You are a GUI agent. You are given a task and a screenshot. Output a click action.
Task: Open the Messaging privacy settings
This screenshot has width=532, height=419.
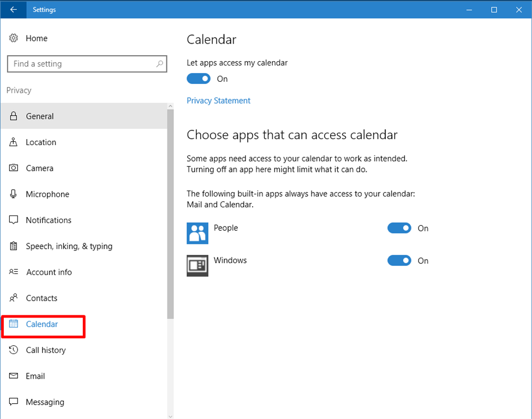(x=45, y=402)
